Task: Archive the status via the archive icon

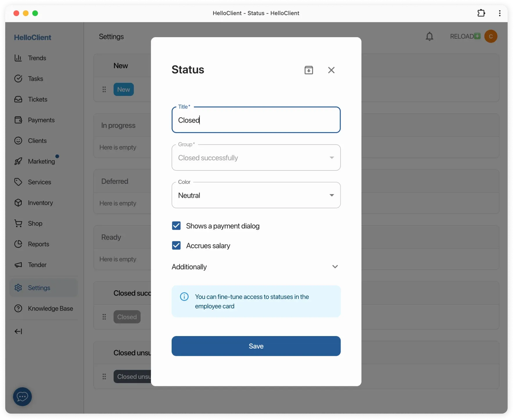Action: tap(309, 70)
